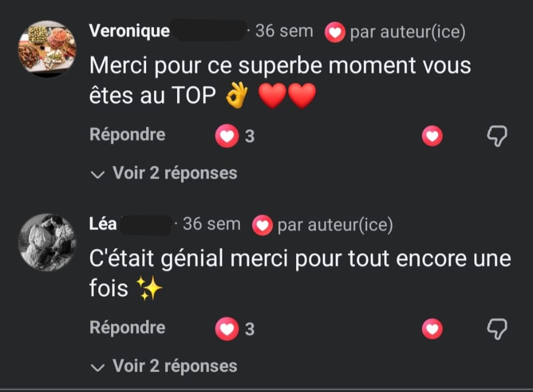Click the author-liked heart badge next to Veronique's timestamp

(x=335, y=33)
